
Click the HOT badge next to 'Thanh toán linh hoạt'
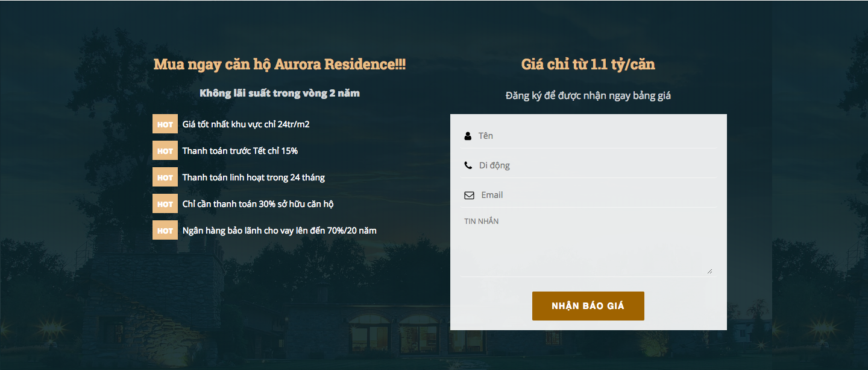165,177
